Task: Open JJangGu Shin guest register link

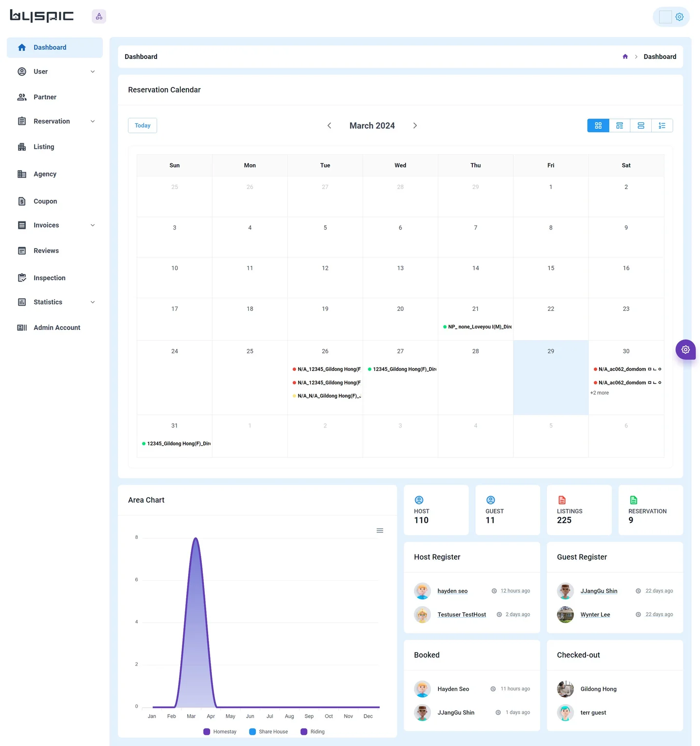Action: point(599,591)
